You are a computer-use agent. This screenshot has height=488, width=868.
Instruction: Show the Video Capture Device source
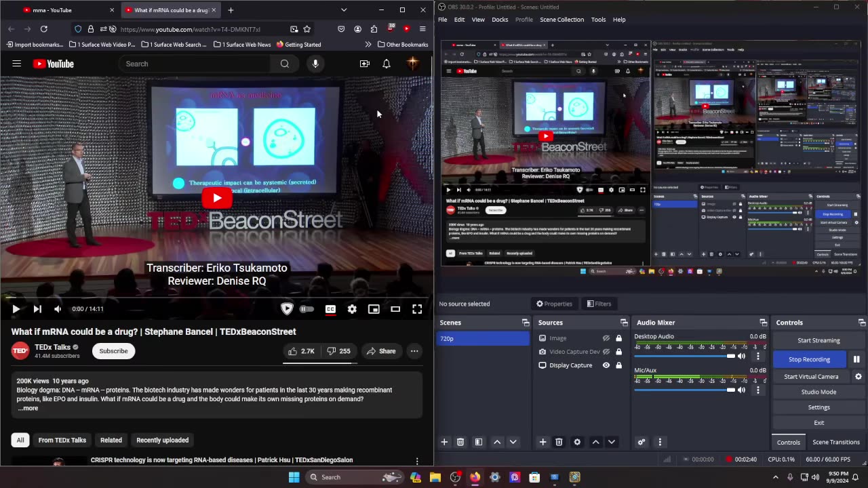[606, 352]
